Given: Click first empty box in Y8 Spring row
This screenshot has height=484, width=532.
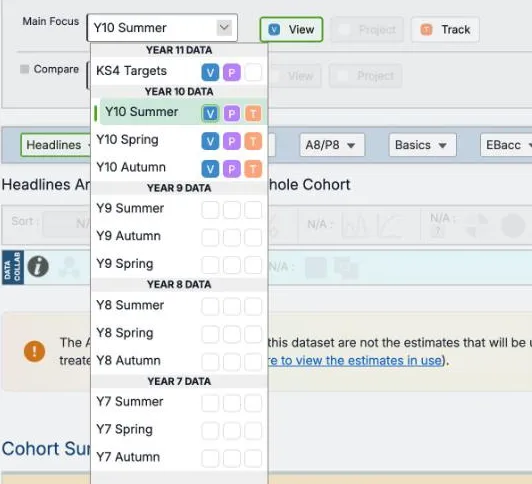Looking at the screenshot, I should coord(210,334).
